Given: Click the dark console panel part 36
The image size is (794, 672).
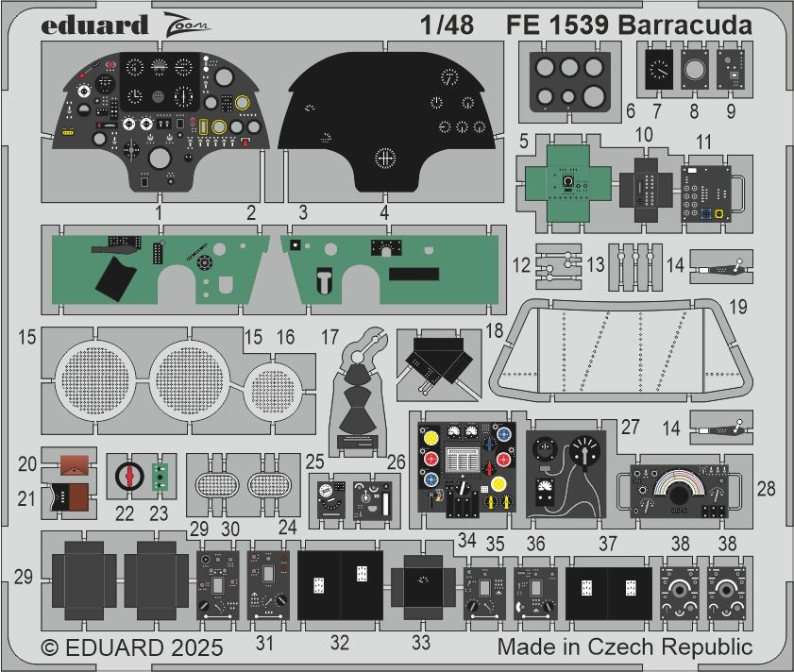Looking at the screenshot, I should (566, 472).
